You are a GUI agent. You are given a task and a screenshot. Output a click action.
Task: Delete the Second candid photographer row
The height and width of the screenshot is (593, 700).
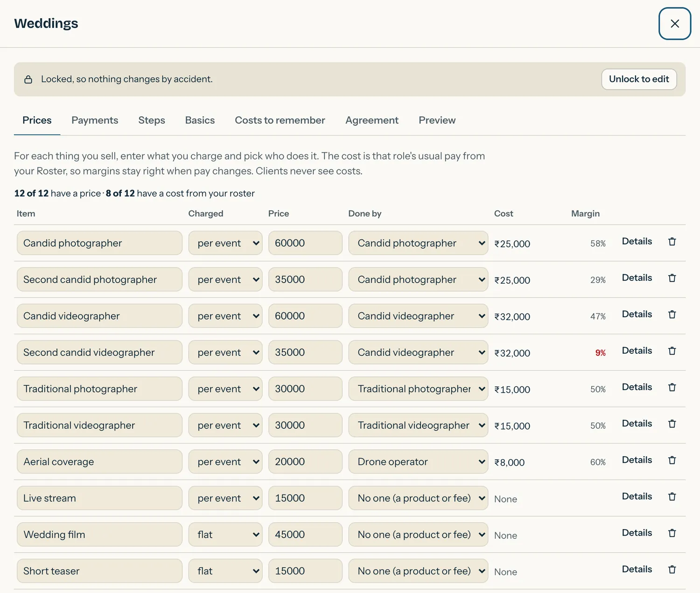coord(672,278)
